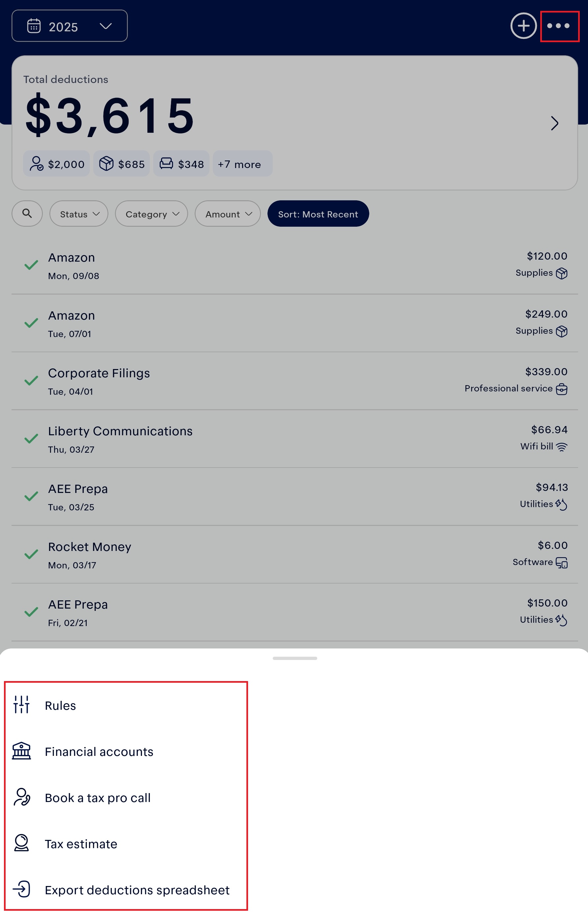
Task: Click the Financial accounts bank icon
Action: point(21,751)
